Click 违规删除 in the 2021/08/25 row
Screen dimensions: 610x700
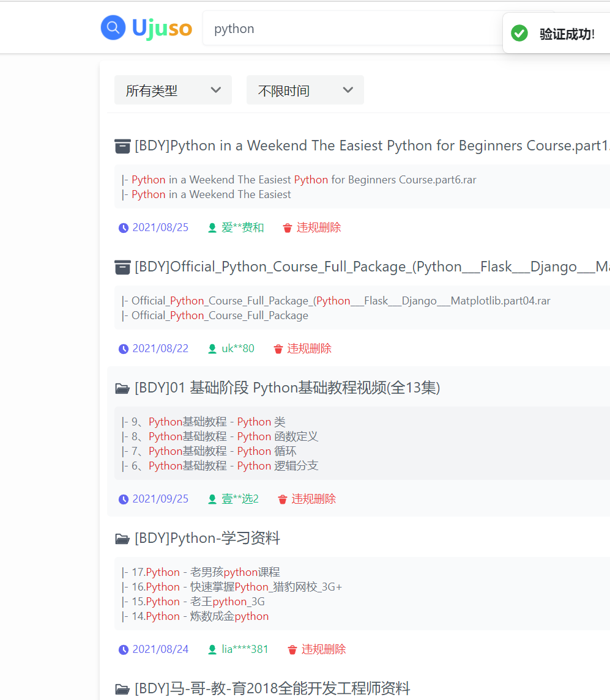tap(319, 227)
